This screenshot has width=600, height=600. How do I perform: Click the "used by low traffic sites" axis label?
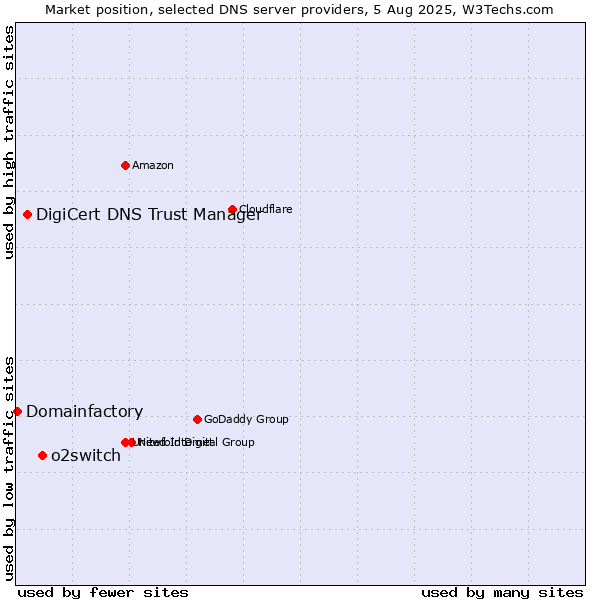(8, 469)
